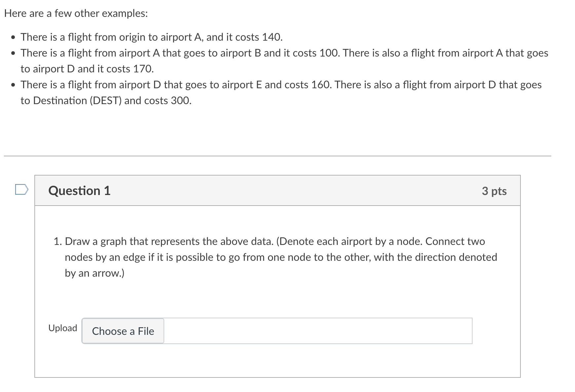Select the Question 1 heading
This screenshot has width=575, height=392.
(x=79, y=191)
